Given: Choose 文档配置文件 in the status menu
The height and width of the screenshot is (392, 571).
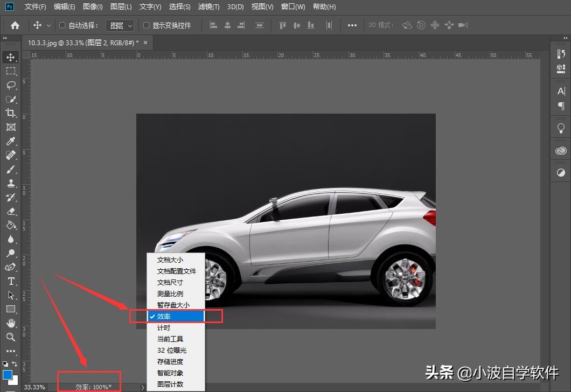Looking at the screenshot, I should (176, 271).
